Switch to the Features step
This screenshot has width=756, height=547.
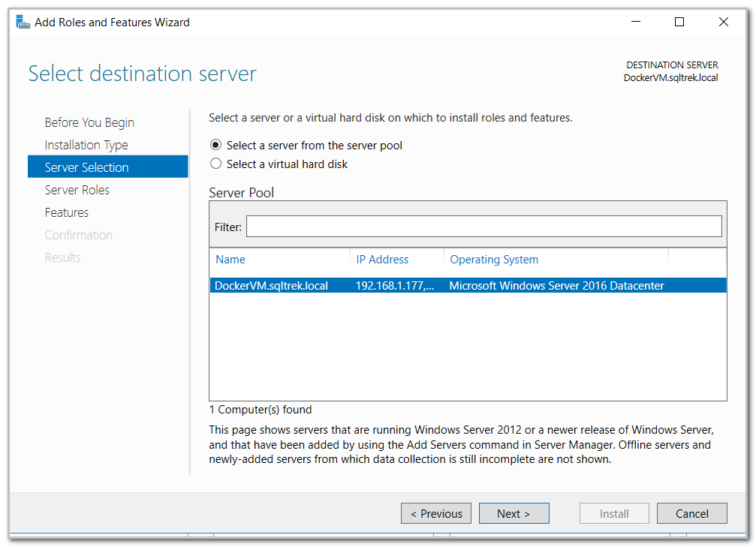point(67,212)
